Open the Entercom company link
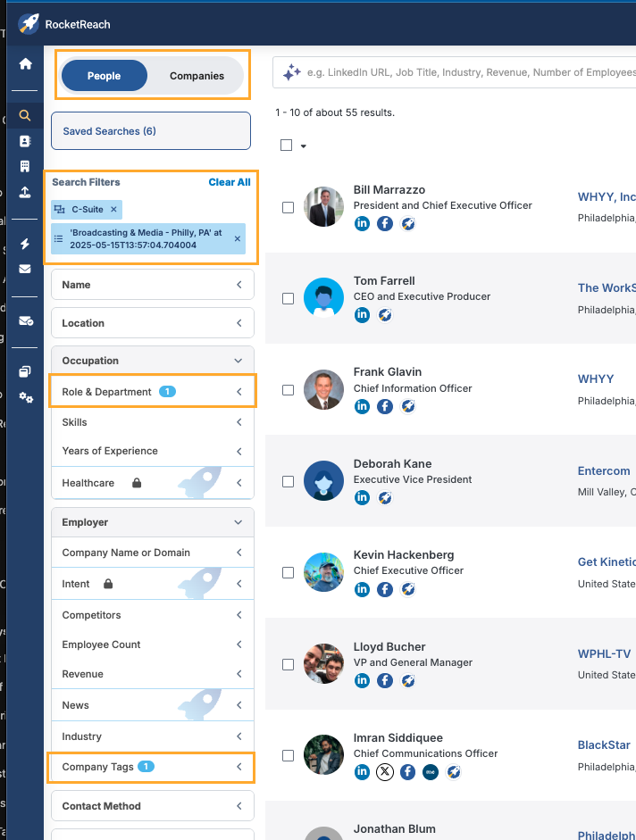Screen dimensions: 636x840 604,471
